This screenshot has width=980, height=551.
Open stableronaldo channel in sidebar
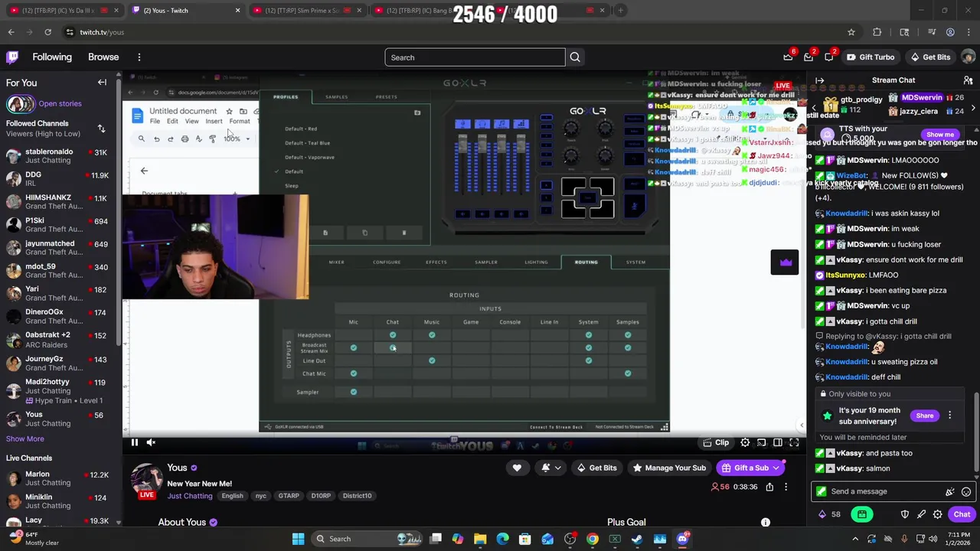pyautogui.click(x=60, y=156)
